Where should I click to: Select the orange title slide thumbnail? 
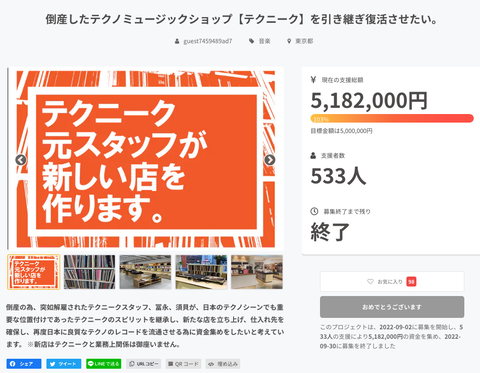(x=34, y=272)
